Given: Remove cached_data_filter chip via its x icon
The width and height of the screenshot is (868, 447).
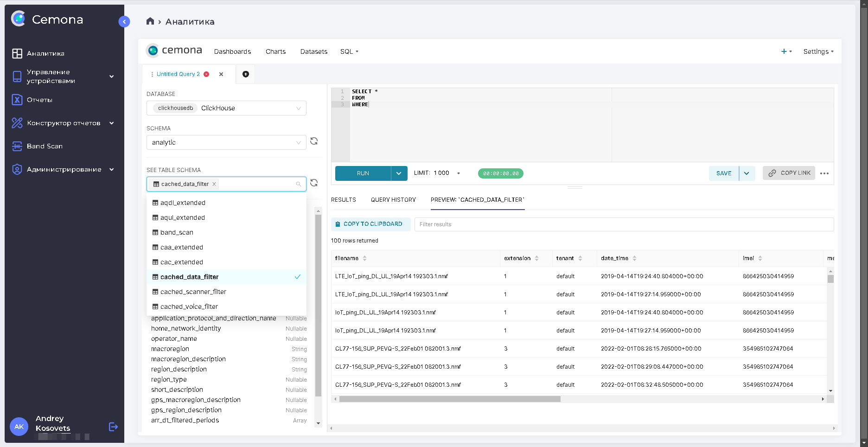Looking at the screenshot, I should point(214,184).
